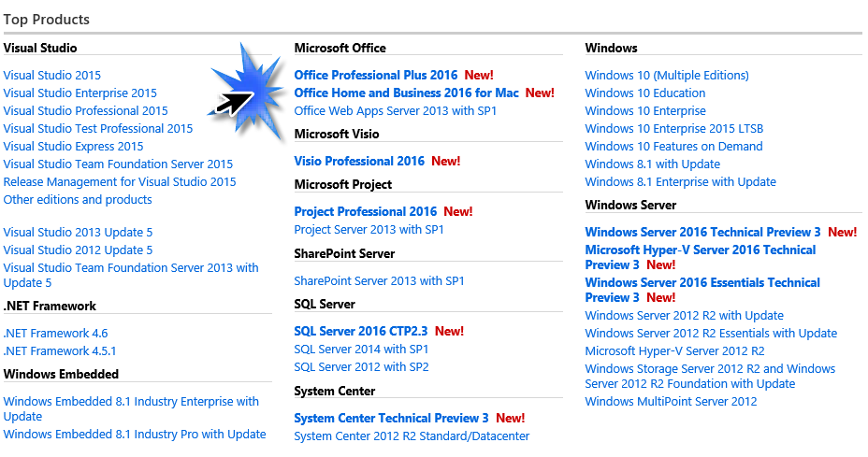868x457 pixels.
Task: Select System Center Technical Preview 3
Action: click(x=391, y=419)
